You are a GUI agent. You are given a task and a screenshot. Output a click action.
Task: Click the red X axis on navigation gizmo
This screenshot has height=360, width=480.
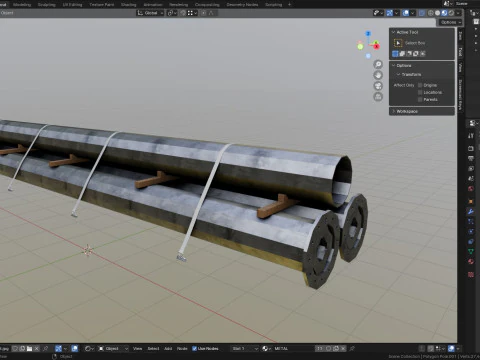click(377, 47)
